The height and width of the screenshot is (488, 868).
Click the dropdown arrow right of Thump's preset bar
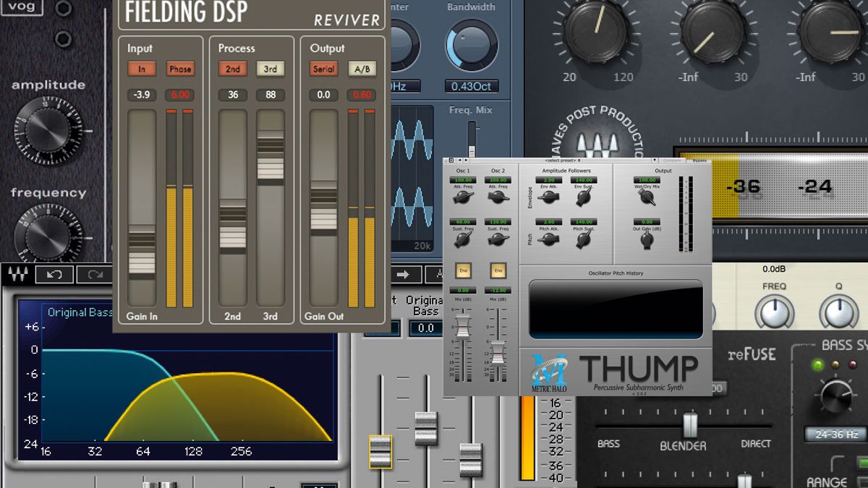click(655, 160)
